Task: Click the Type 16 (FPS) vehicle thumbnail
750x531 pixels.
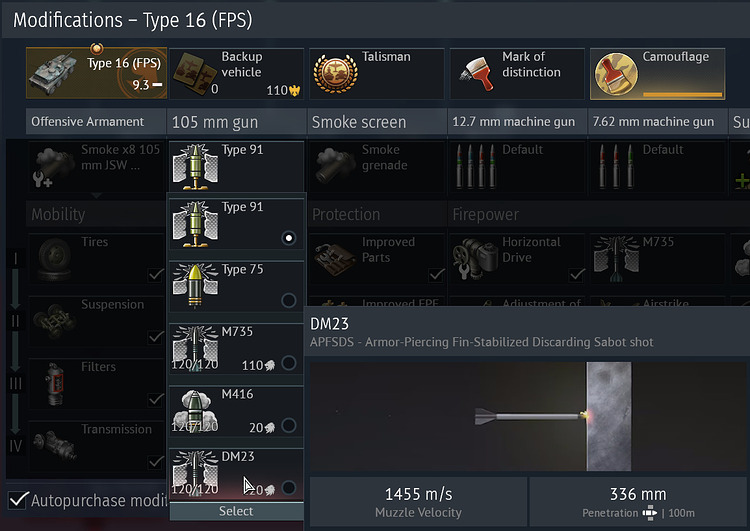Action: coord(53,75)
